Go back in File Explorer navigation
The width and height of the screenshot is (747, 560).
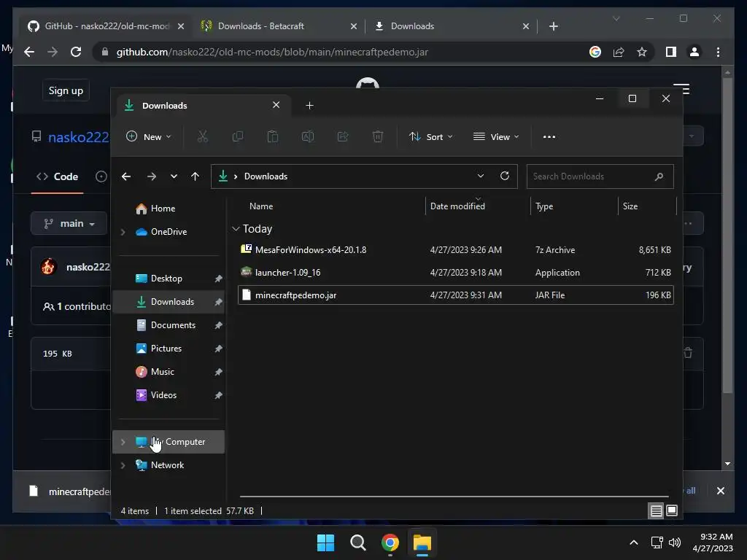(126, 176)
